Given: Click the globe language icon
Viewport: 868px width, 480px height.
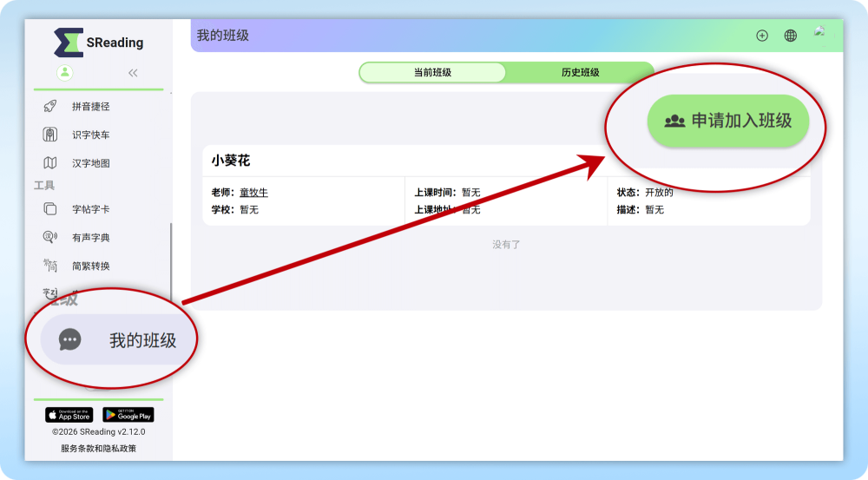Looking at the screenshot, I should [x=791, y=36].
